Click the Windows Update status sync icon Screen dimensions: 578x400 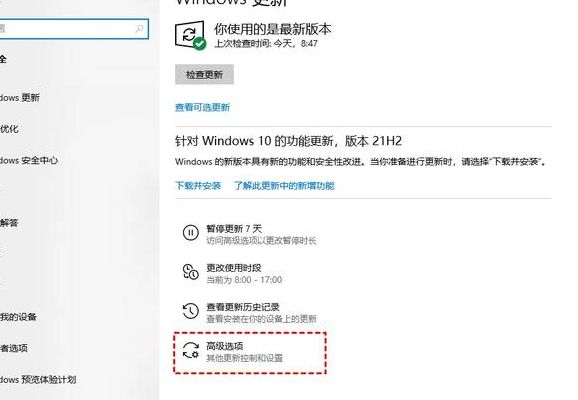[190, 35]
